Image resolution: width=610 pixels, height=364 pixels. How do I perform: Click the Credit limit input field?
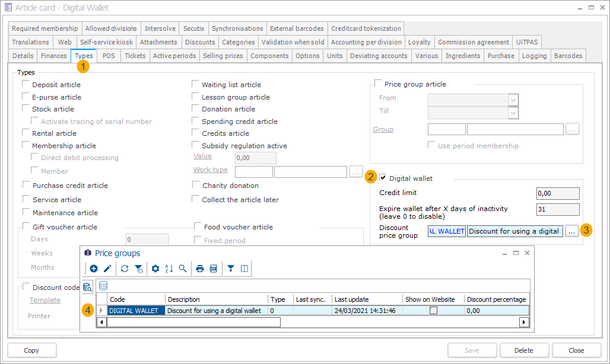point(557,193)
